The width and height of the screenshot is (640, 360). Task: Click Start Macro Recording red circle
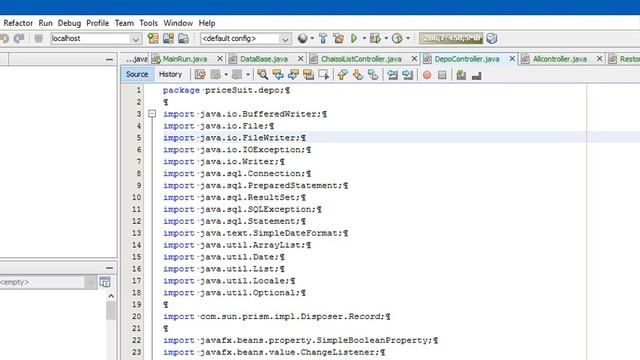[x=427, y=75]
